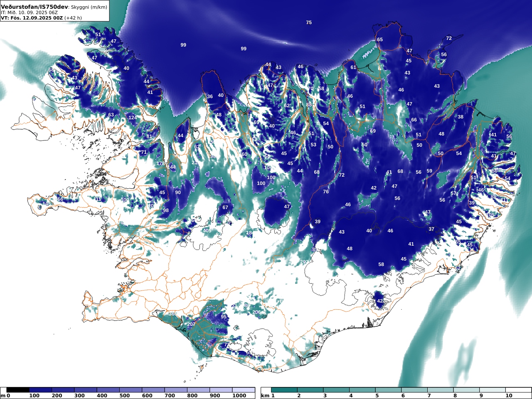Click the visibility value '81' in the Westfjords
The height and width of the screenshot is (399, 532).
pyautogui.click(x=149, y=136)
